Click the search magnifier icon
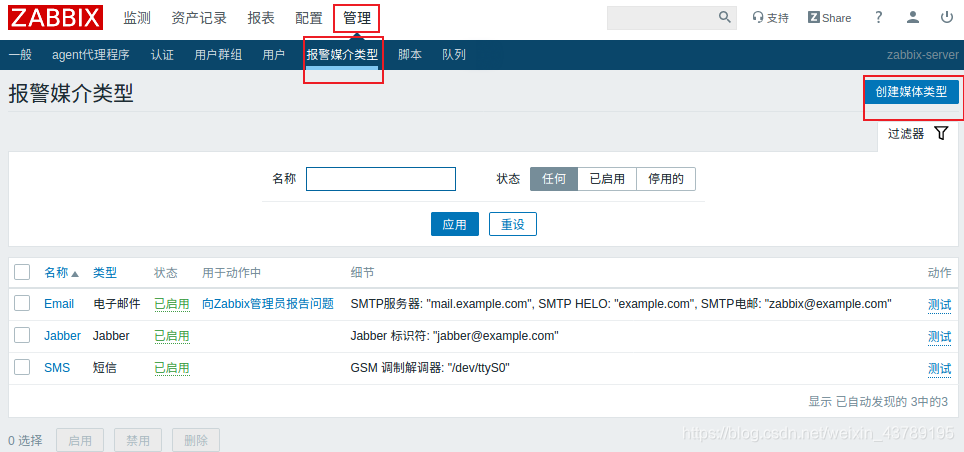The width and height of the screenshot is (964, 452). (x=725, y=17)
